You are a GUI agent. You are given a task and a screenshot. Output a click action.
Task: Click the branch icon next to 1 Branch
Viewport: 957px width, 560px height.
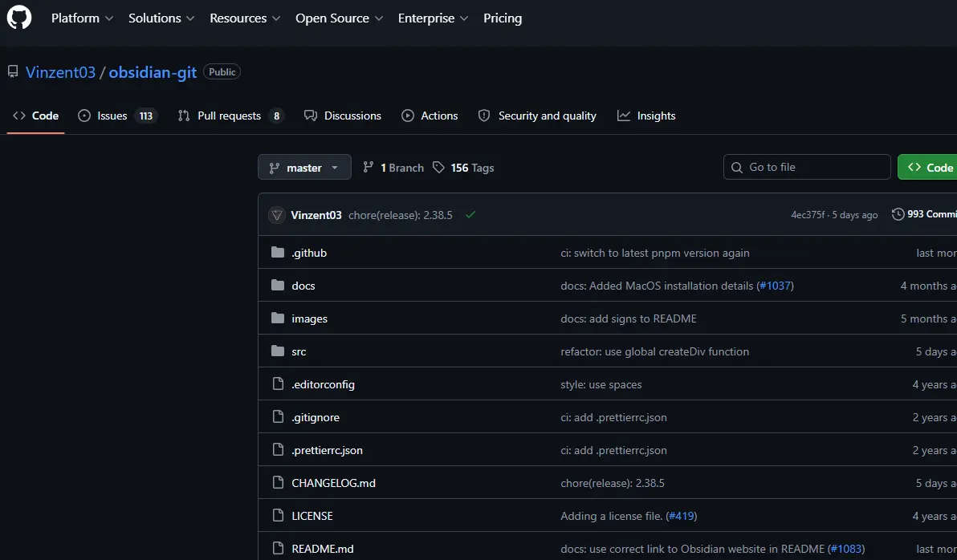point(368,167)
